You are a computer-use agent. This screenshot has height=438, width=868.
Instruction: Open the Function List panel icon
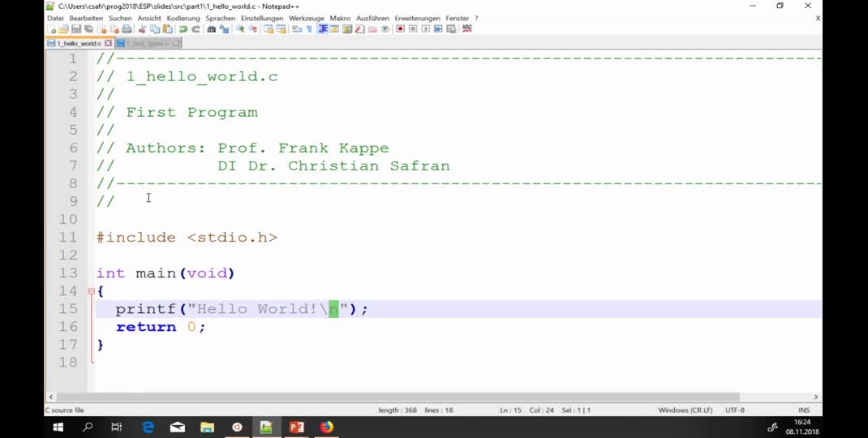pyautogui.click(x=360, y=28)
